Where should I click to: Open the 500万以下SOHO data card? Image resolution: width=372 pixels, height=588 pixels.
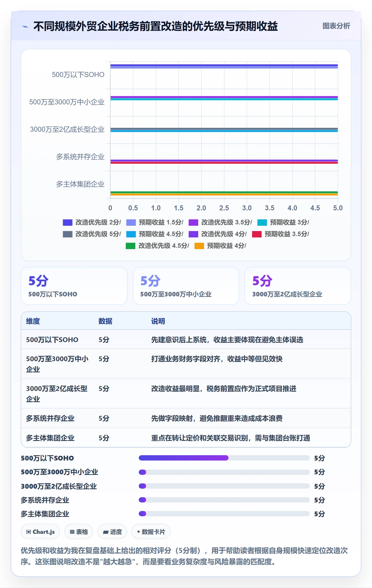(74, 286)
